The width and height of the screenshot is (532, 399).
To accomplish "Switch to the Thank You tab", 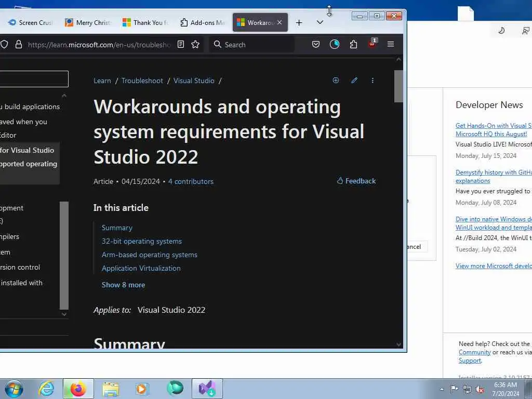I will [145, 23].
